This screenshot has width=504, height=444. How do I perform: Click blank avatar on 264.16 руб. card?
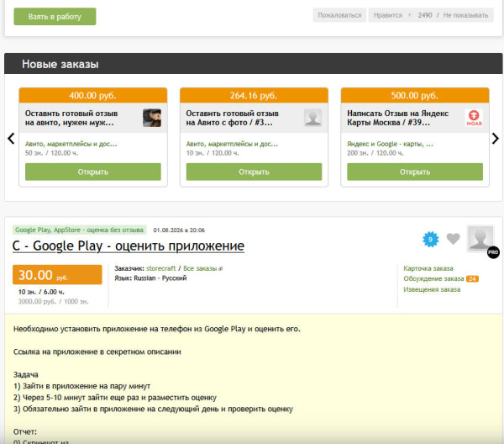point(312,118)
